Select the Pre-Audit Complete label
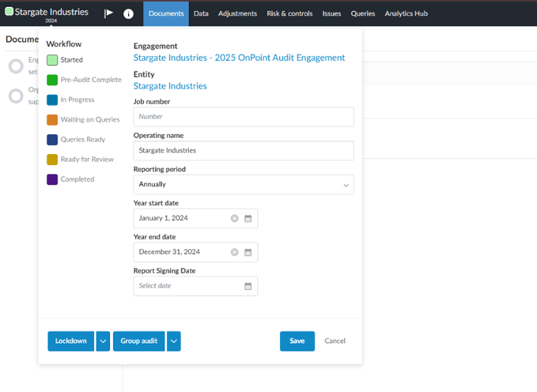The image size is (537, 392). 91,80
